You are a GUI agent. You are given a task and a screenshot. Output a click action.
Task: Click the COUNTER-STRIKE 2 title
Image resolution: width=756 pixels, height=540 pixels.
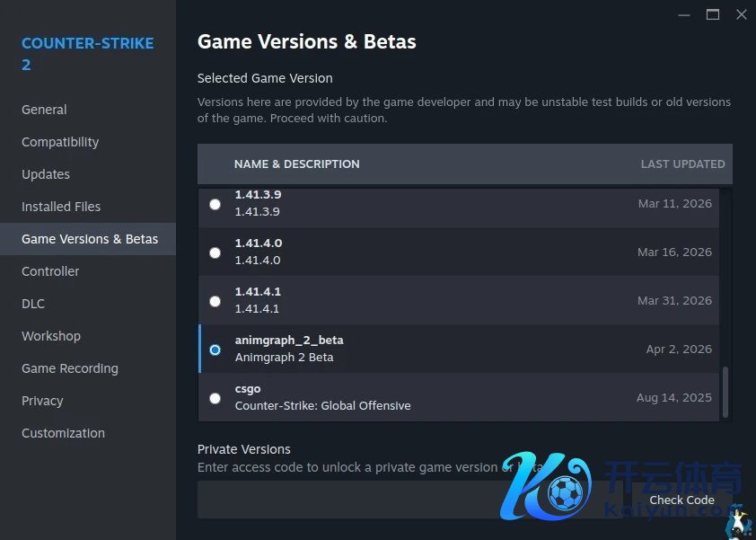88,54
